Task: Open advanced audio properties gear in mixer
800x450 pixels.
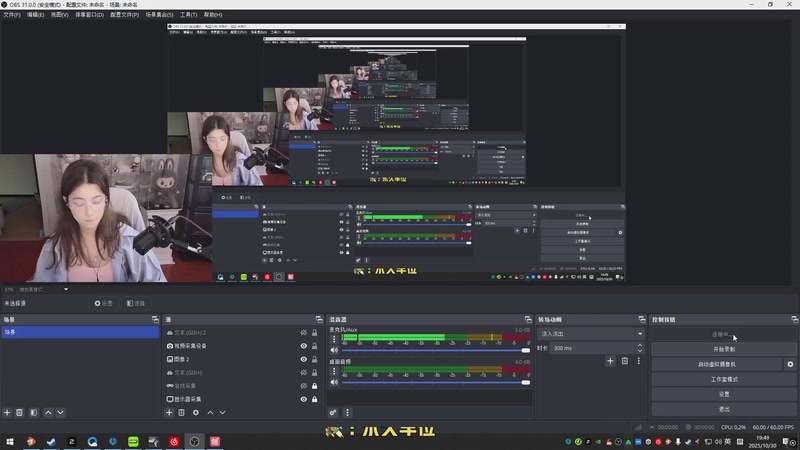Action: pyautogui.click(x=333, y=412)
